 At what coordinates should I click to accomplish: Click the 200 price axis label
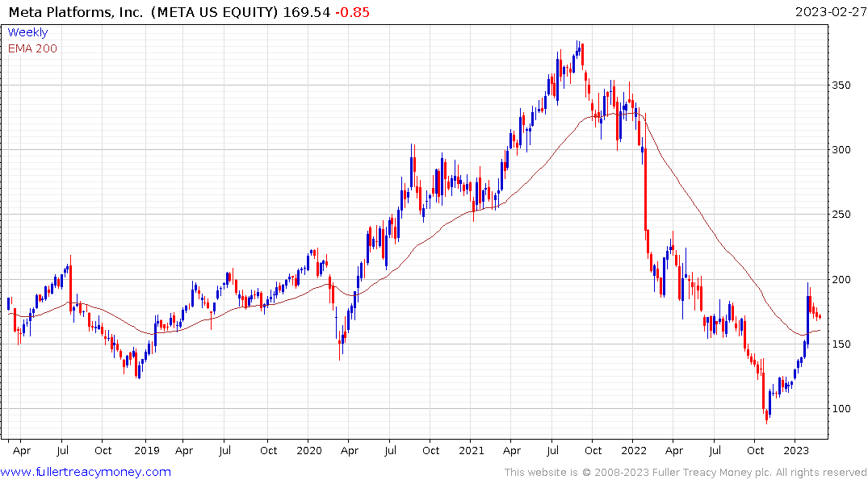841,279
